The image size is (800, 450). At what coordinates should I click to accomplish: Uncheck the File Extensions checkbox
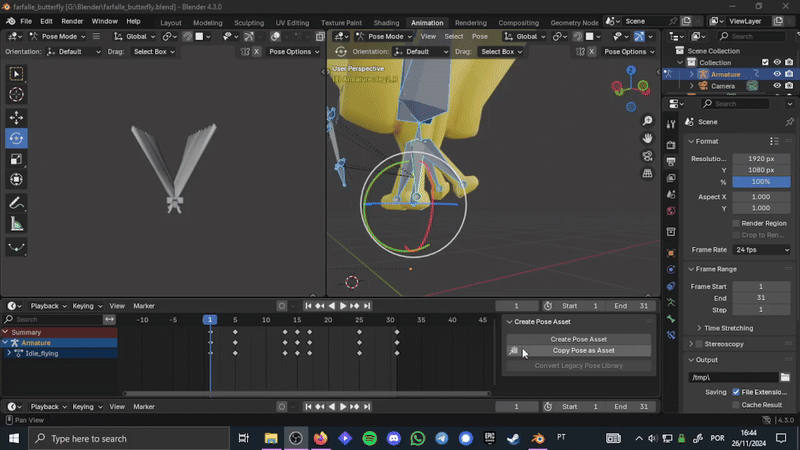click(x=736, y=392)
